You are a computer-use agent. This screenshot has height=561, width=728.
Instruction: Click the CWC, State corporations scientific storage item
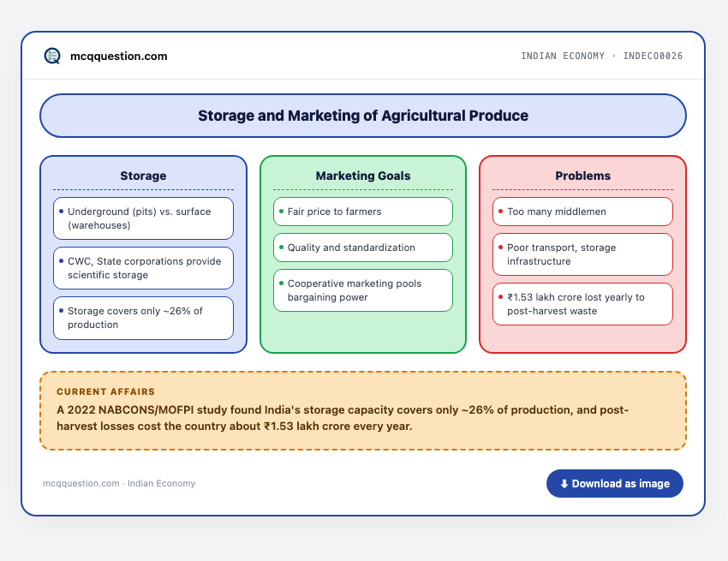pyautogui.click(x=144, y=268)
